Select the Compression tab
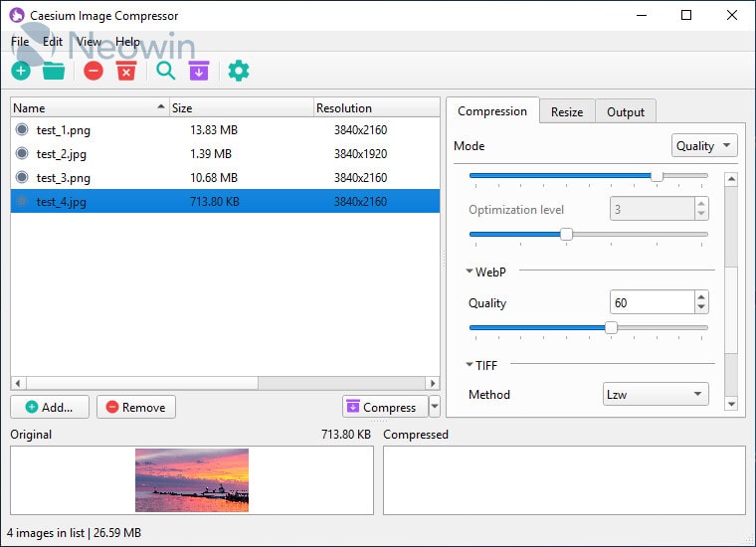Screen dimensions: 756x547 click(x=492, y=110)
